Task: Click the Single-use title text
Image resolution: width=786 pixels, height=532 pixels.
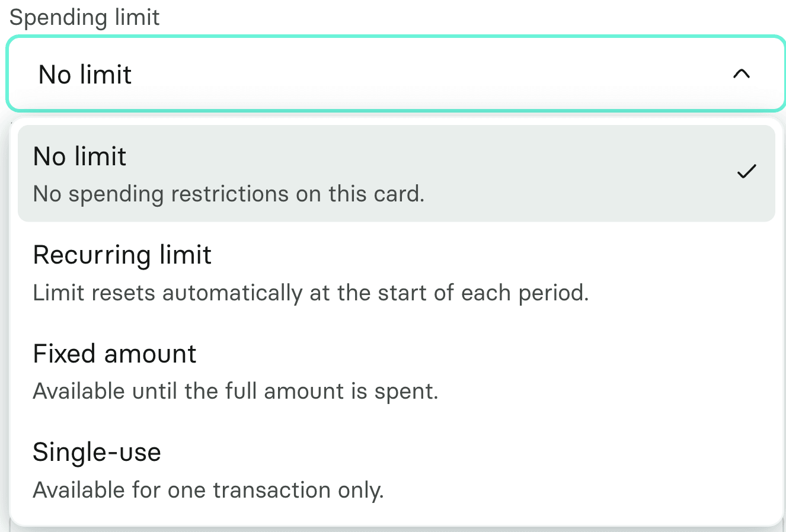Action: [97, 453]
